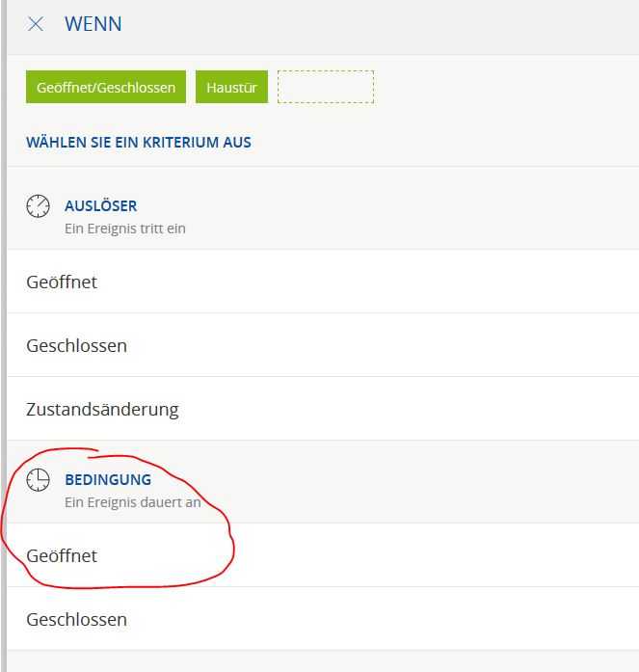Click the Bedingung clock icon

click(38, 479)
